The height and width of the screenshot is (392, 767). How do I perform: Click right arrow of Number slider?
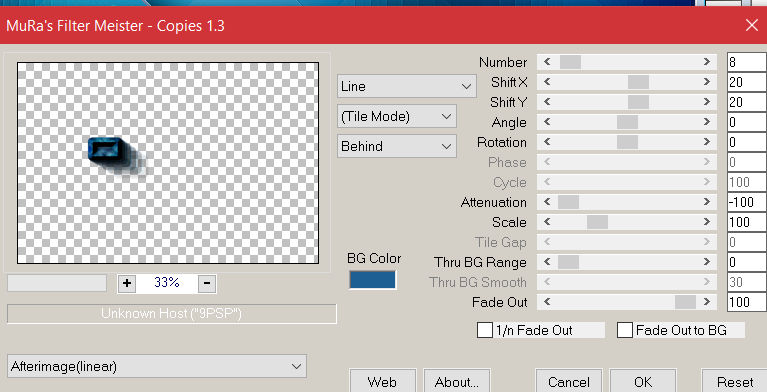707,62
